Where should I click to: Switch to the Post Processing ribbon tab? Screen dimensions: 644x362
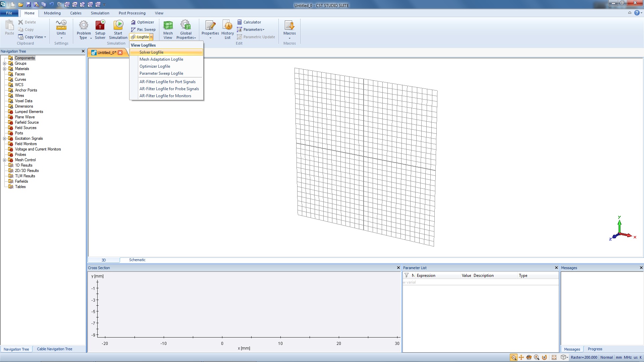[x=132, y=13]
